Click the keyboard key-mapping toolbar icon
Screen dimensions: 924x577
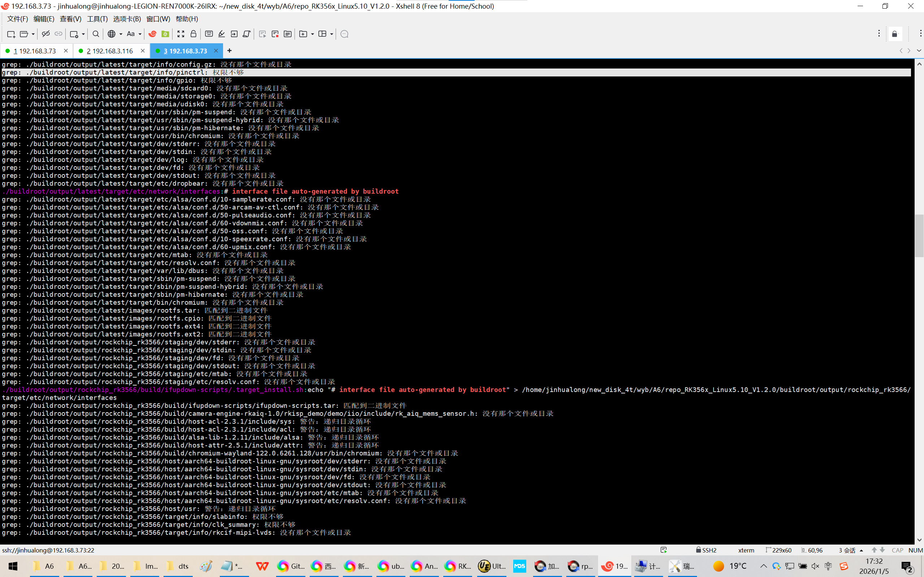tap(209, 34)
